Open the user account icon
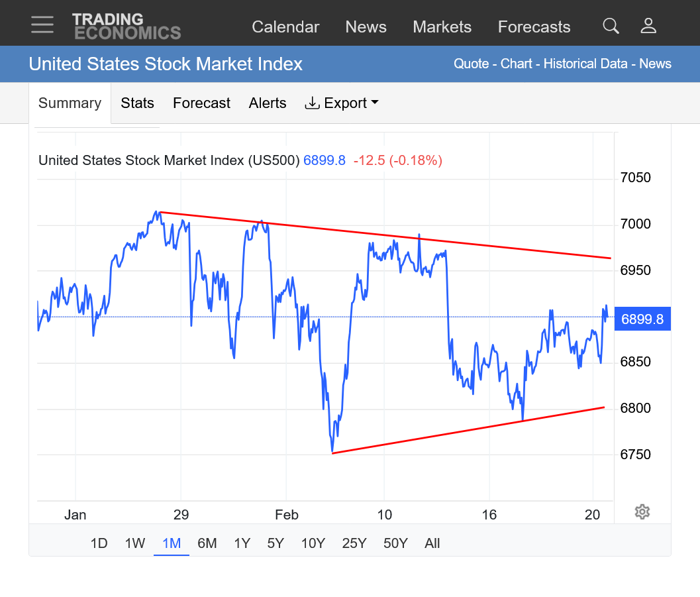Image resolution: width=700 pixels, height=597 pixels. tap(648, 26)
